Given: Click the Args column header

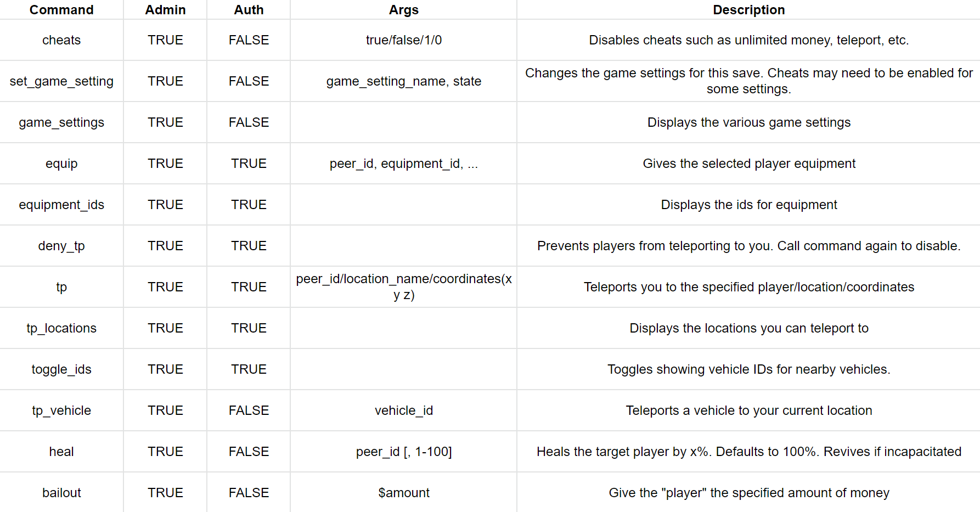Looking at the screenshot, I should coord(403,10).
